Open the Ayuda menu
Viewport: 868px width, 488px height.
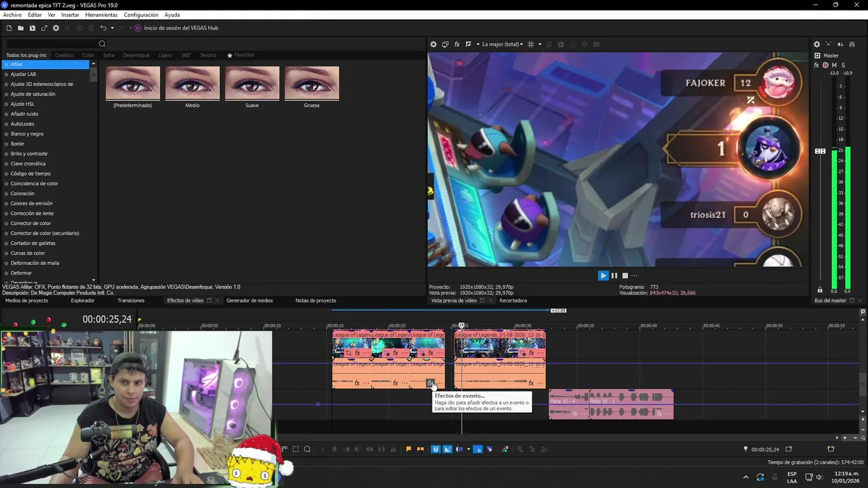tap(172, 15)
